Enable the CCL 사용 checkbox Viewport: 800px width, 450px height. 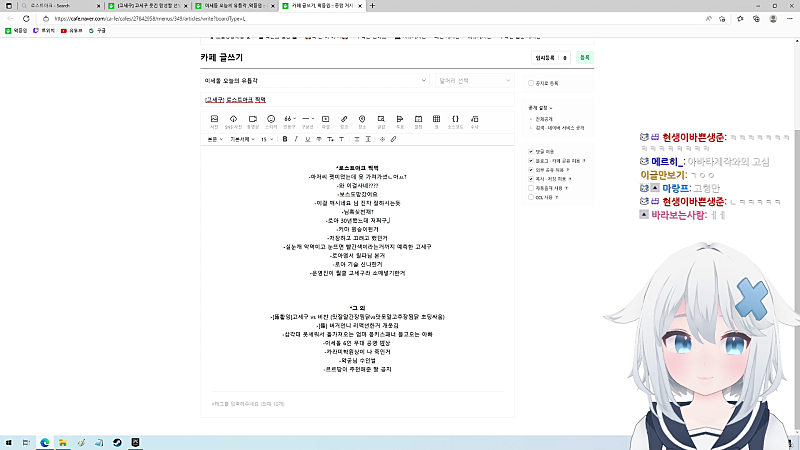coord(531,197)
